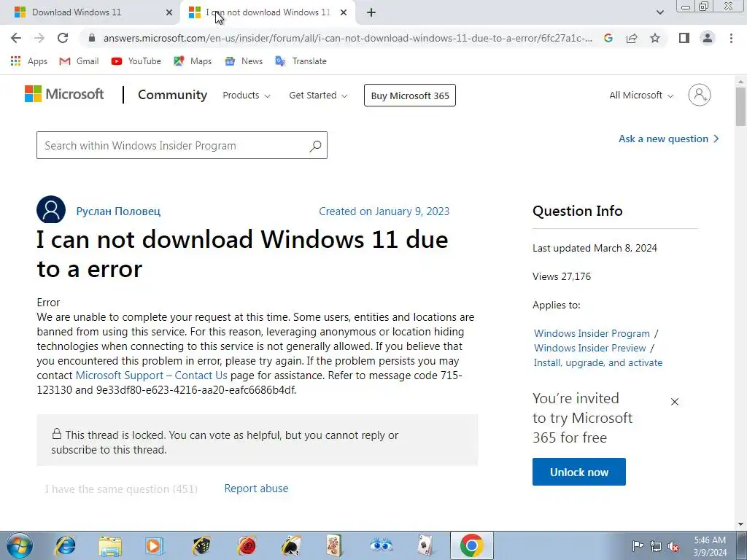Image resolution: width=747 pixels, height=560 pixels.
Task: Open Action Center flag tray icon
Action: [x=638, y=546]
